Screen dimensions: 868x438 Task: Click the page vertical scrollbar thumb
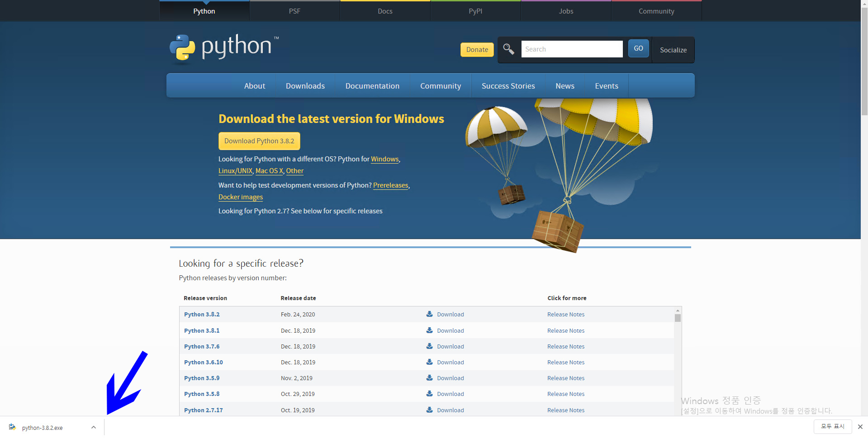(x=864, y=61)
